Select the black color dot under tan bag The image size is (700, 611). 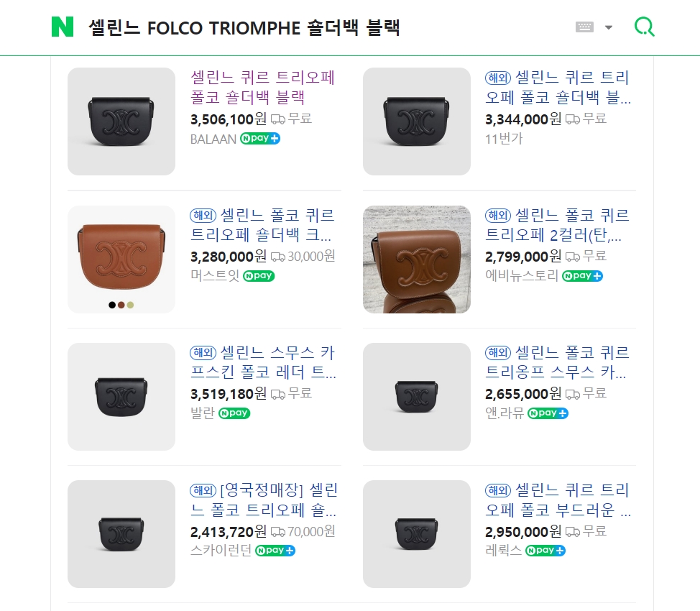112,305
